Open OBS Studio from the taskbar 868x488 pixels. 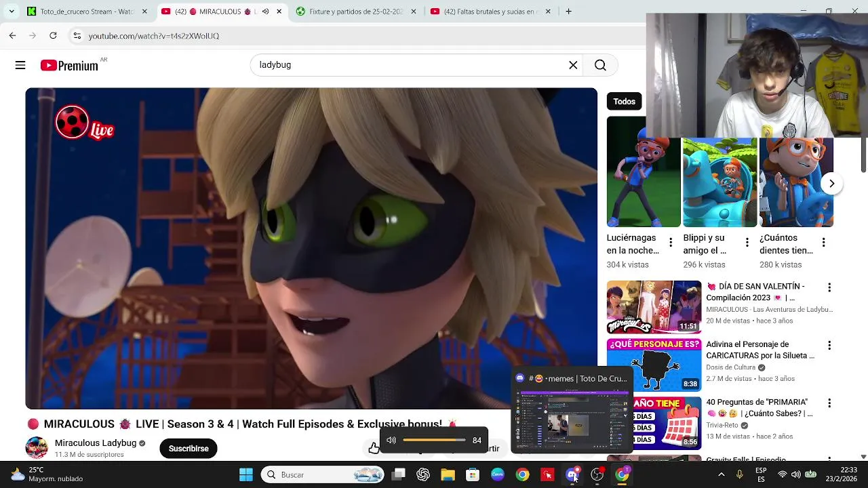(597, 474)
